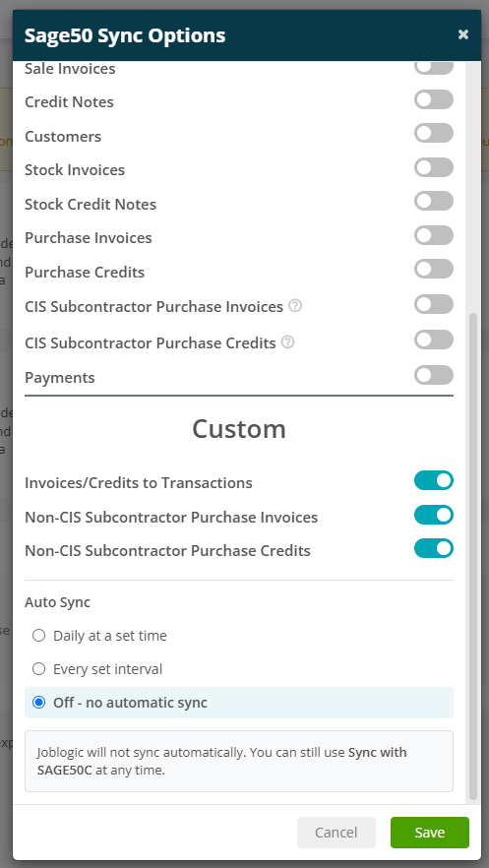Disable Non-CIS Subcontractor Purchase Credits toggle
Image resolution: width=489 pixels, height=868 pixels.
tap(434, 548)
